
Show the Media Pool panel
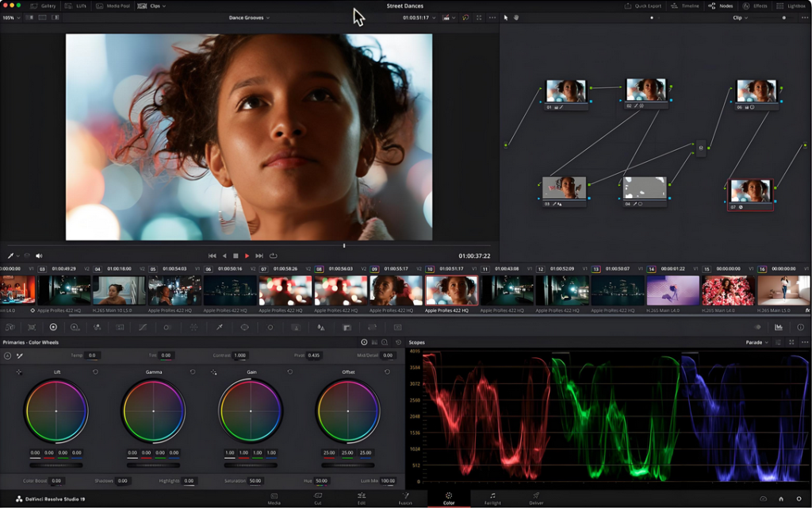point(110,6)
